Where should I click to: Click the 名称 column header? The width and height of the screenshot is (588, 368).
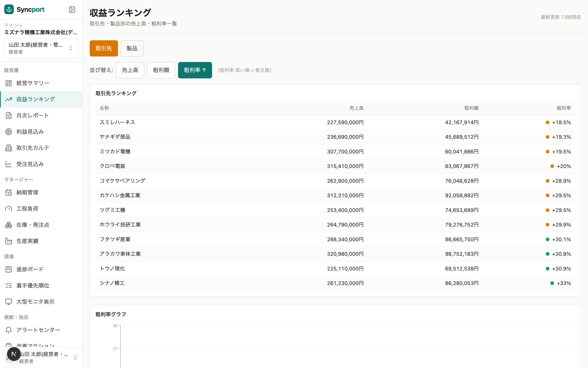[x=104, y=108]
